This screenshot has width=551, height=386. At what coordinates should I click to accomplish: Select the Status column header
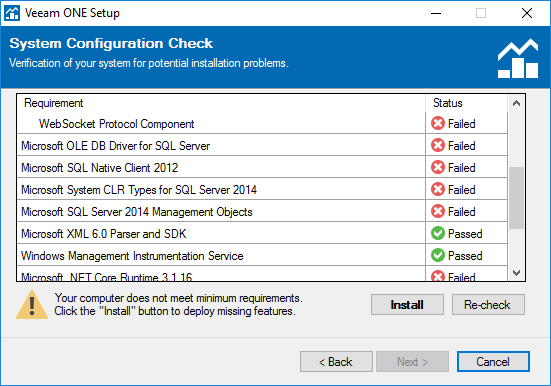(466, 103)
